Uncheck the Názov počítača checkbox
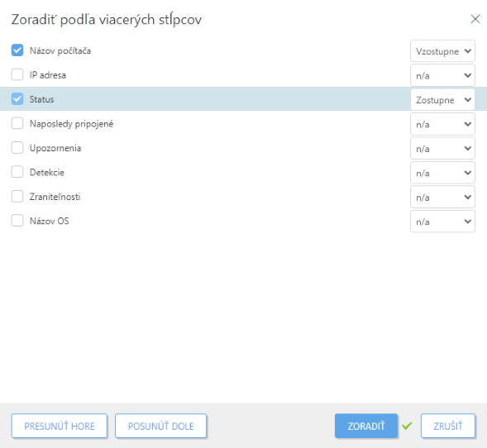Screen dimensions: 487x448 click(x=17, y=50)
